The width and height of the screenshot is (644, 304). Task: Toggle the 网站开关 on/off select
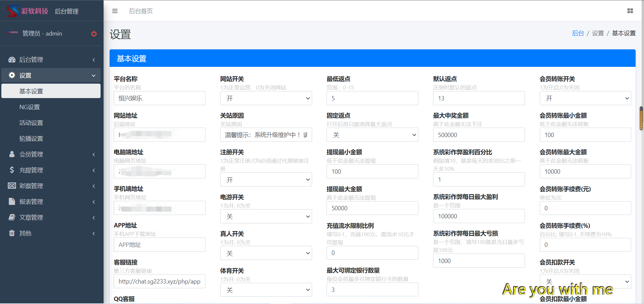point(266,98)
